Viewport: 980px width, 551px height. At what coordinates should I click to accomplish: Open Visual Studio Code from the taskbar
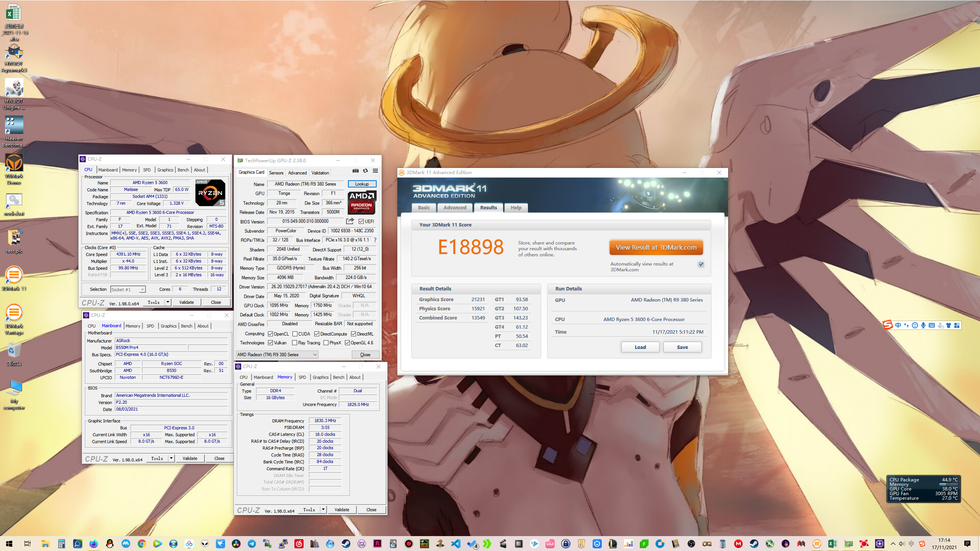[x=456, y=544]
